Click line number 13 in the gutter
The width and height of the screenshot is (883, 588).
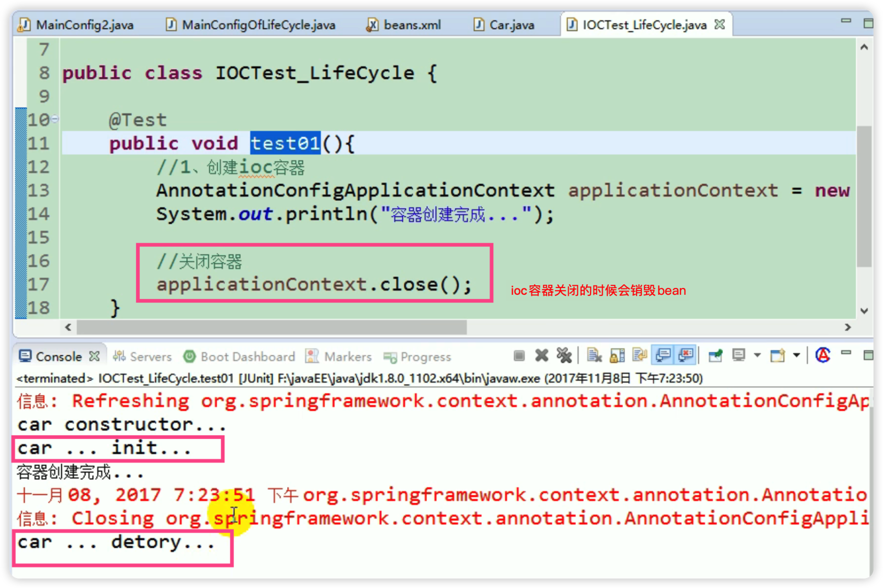[x=38, y=190]
